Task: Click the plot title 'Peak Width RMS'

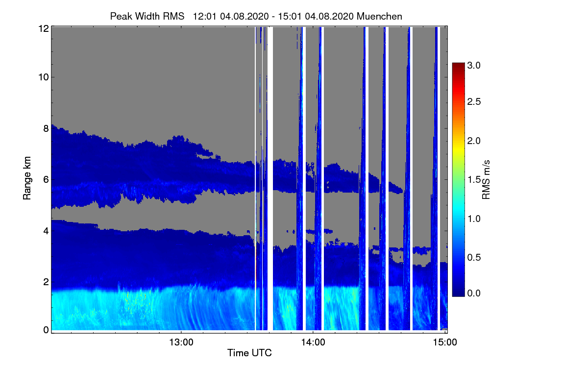Action: pos(147,16)
